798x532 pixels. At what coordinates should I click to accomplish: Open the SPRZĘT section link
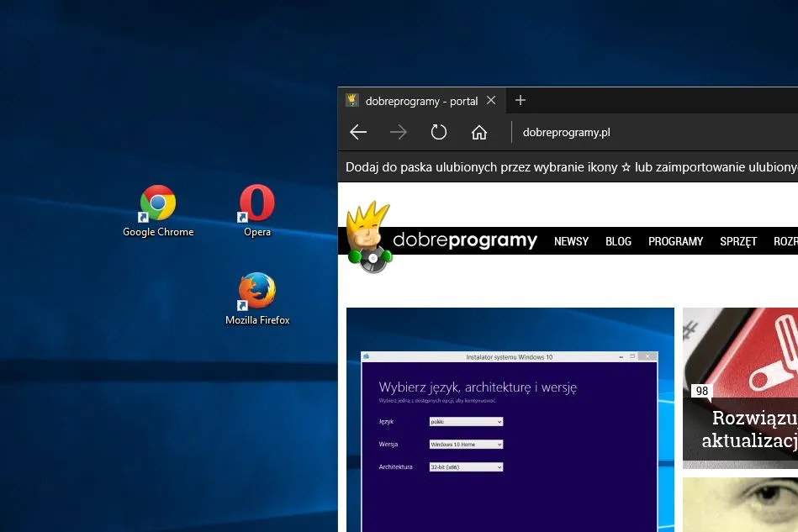(x=737, y=241)
